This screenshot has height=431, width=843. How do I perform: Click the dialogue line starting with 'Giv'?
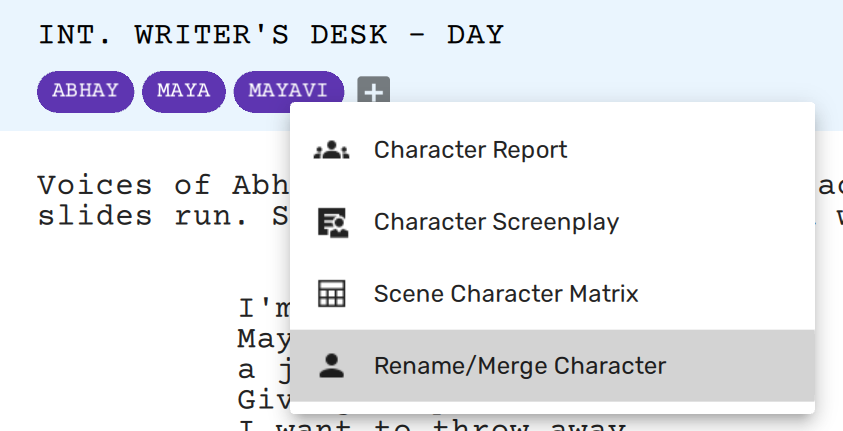coord(262,400)
